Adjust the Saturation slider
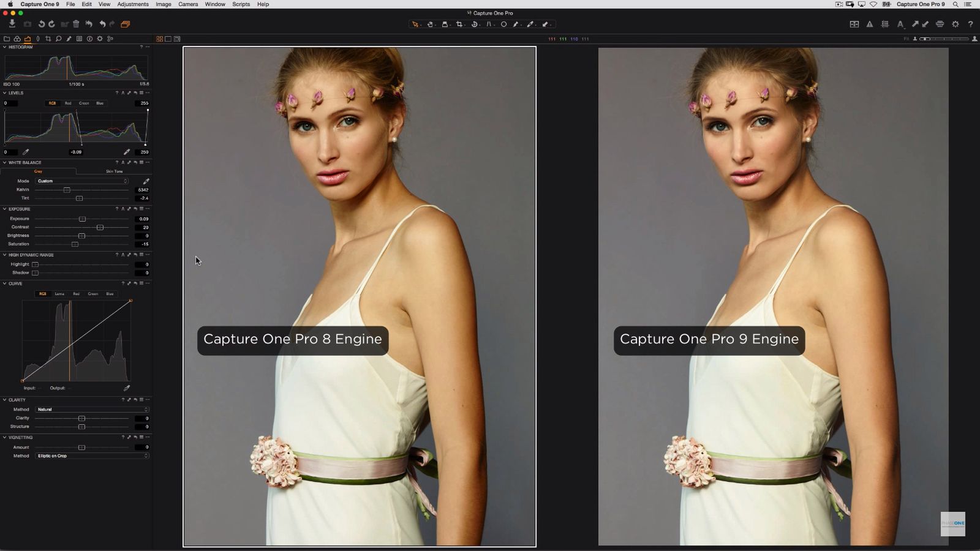 tap(81, 244)
